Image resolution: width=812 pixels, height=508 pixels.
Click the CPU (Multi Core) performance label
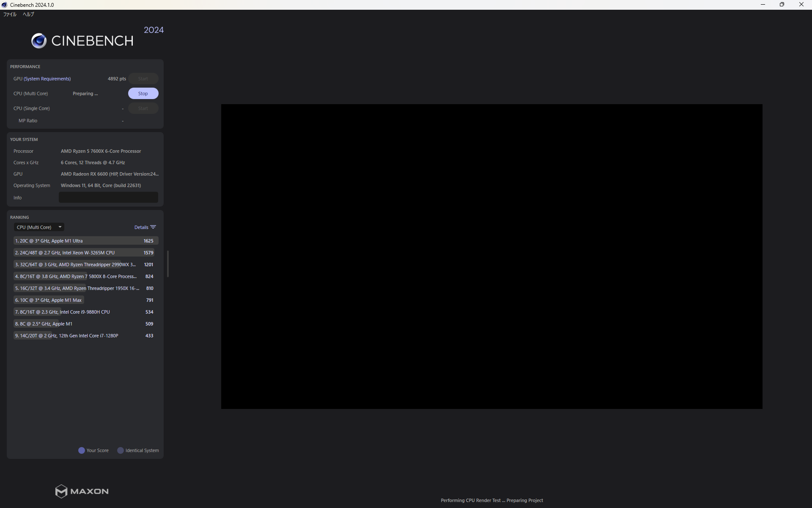(30, 94)
